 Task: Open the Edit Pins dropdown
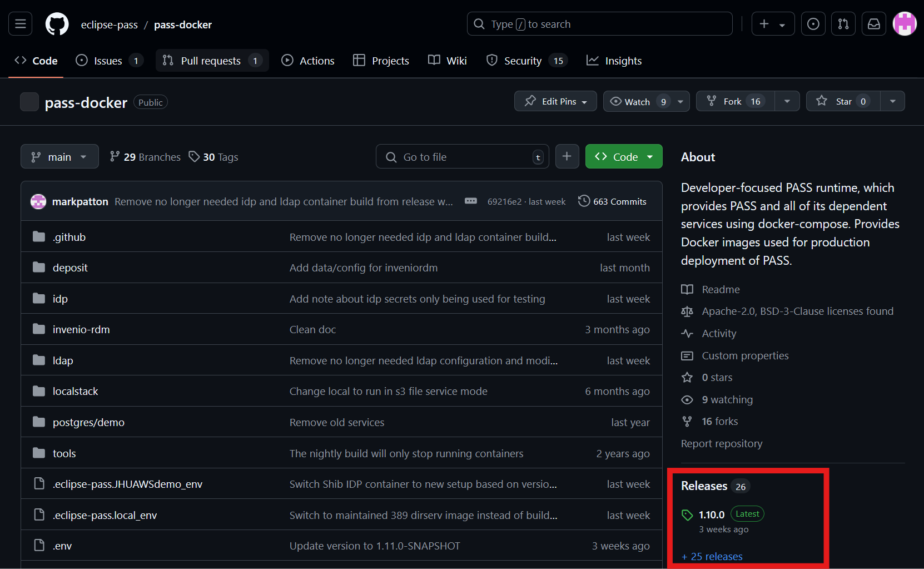pos(555,101)
